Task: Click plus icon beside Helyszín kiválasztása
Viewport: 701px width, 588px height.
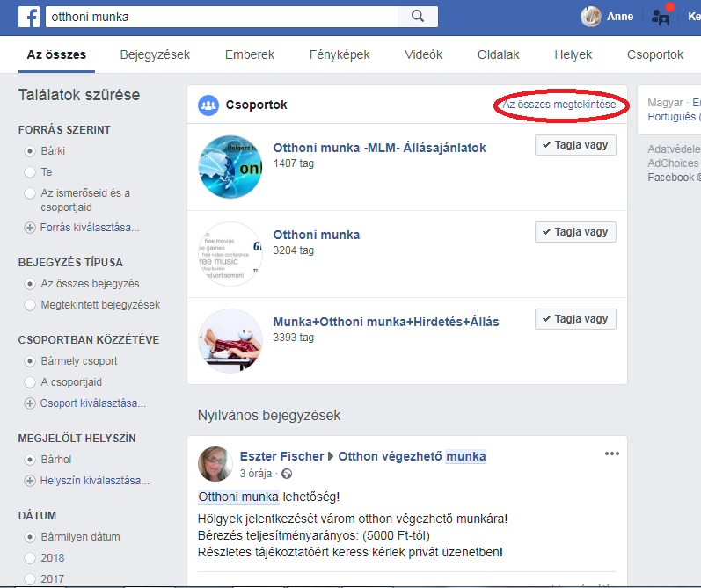Action: point(30,481)
